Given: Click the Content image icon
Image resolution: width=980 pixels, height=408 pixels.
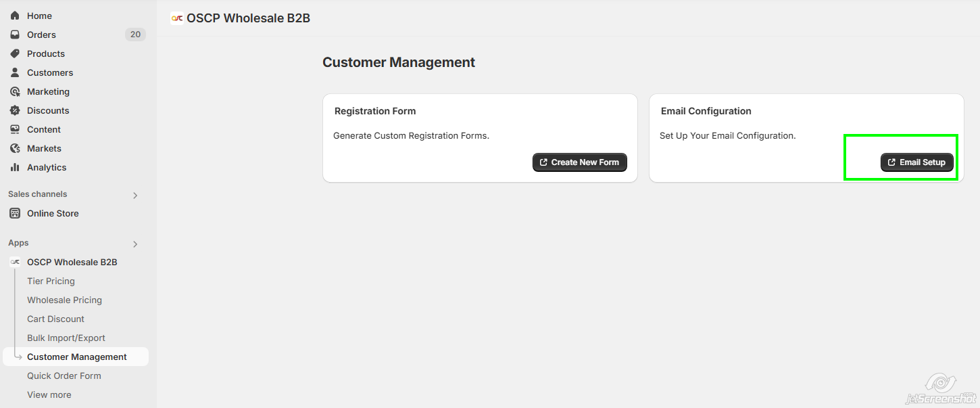Looking at the screenshot, I should click(15, 129).
